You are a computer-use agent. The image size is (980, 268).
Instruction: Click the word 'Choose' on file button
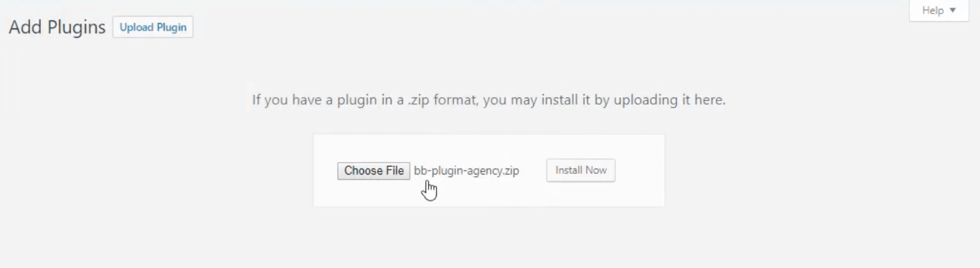pyautogui.click(x=363, y=171)
